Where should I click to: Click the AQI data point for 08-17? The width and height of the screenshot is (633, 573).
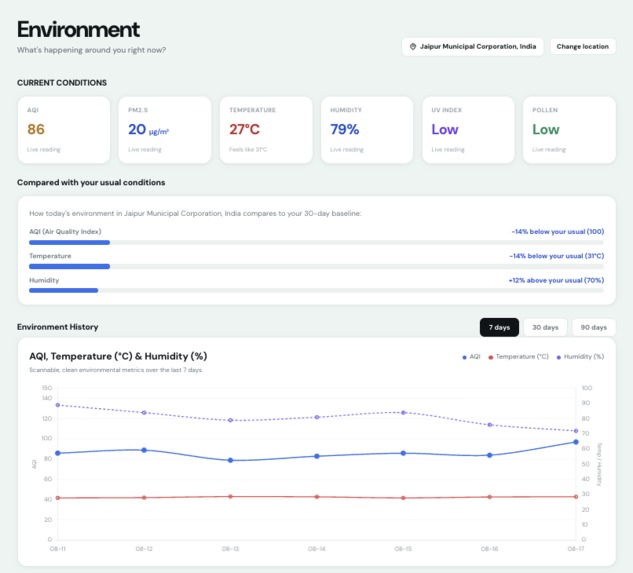576,442
